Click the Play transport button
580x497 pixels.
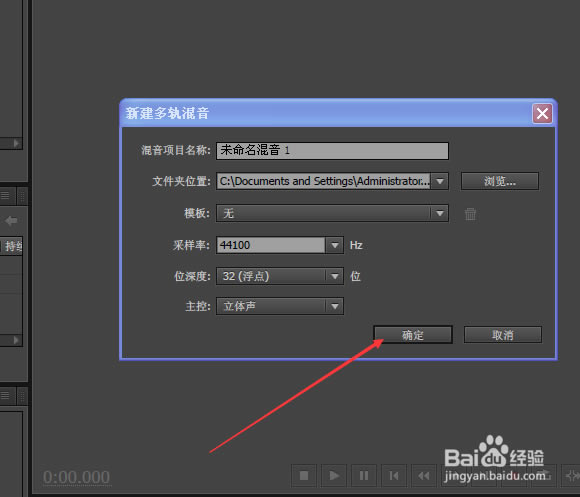[x=334, y=476]
